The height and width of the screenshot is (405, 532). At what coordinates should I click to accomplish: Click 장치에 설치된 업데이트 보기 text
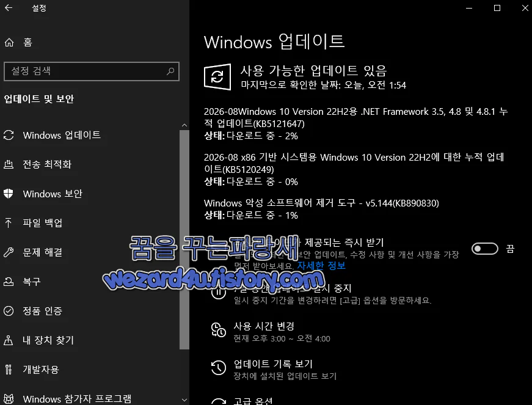point(285,376)
